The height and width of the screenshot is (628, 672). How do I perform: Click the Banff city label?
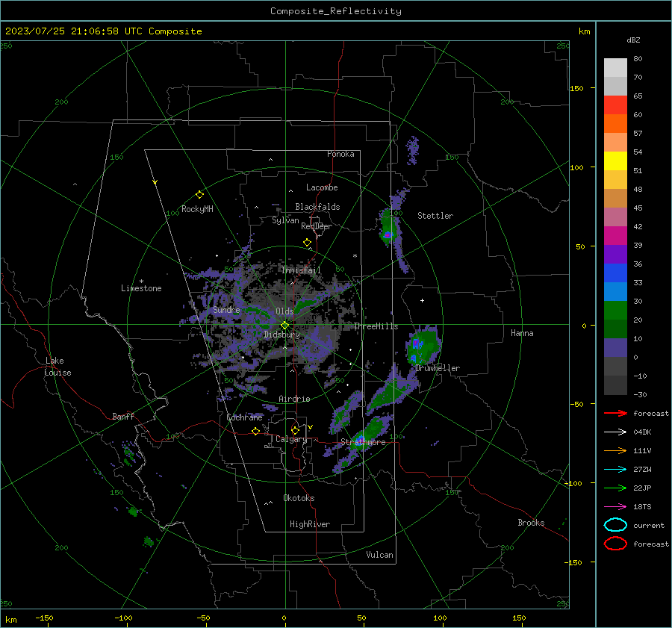coord(123,417)
